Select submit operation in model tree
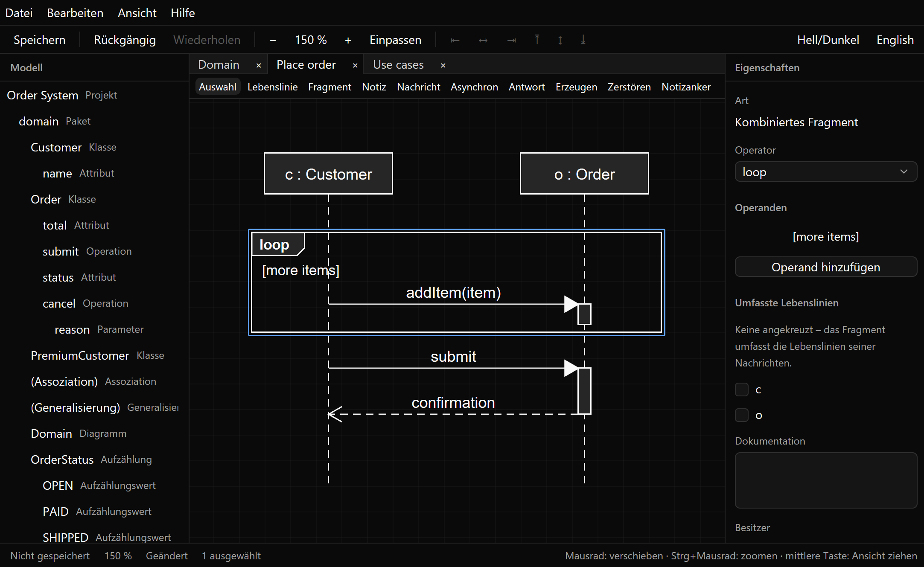Image resolution: width=924 pixels, height=567 pixels. [94, 251]
